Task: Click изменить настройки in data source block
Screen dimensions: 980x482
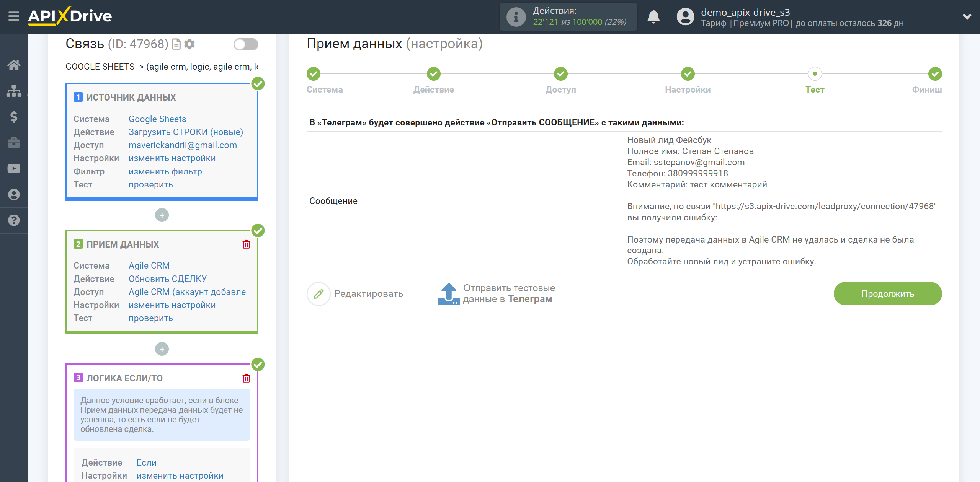Action: (x=172, y=158)
